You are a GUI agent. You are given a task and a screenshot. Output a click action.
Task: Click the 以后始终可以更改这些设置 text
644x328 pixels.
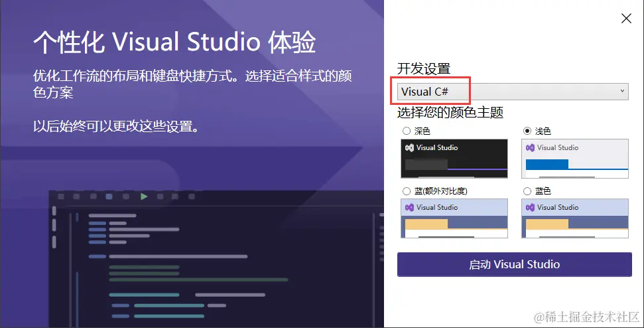coord(116,127)
